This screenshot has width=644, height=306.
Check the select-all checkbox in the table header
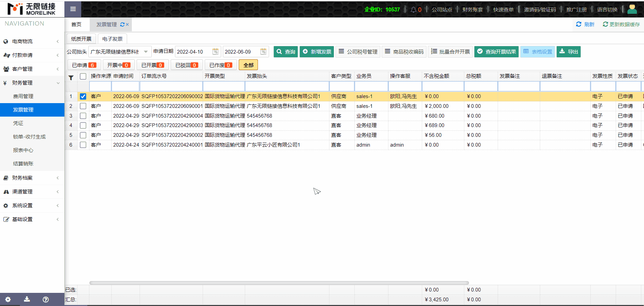point(83,76)
